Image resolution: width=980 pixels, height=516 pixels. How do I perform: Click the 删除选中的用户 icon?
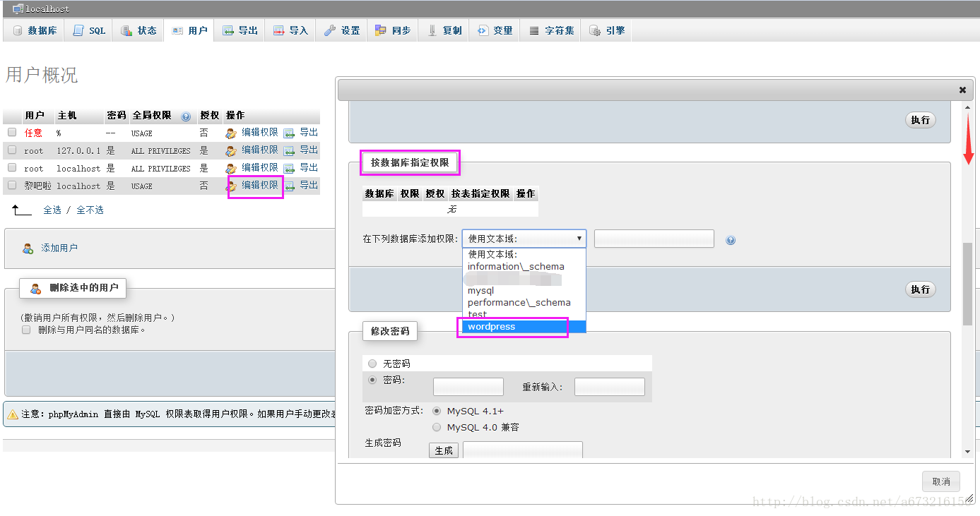tap(36, 288)
